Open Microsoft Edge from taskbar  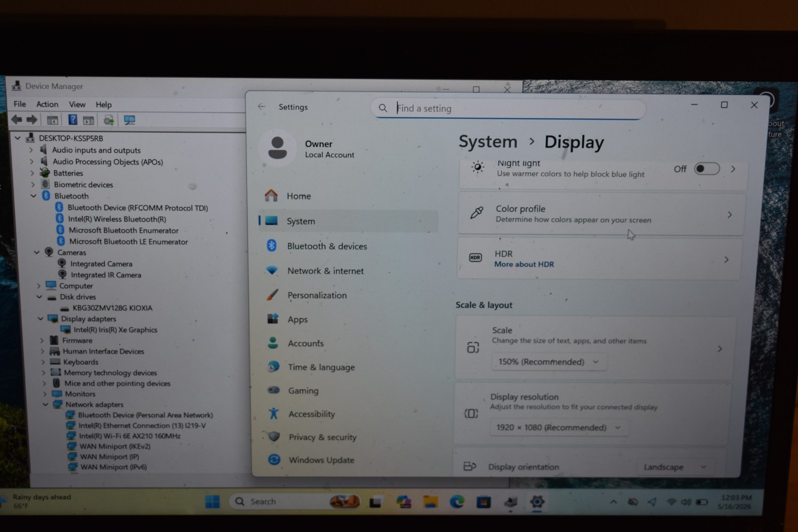457,502
